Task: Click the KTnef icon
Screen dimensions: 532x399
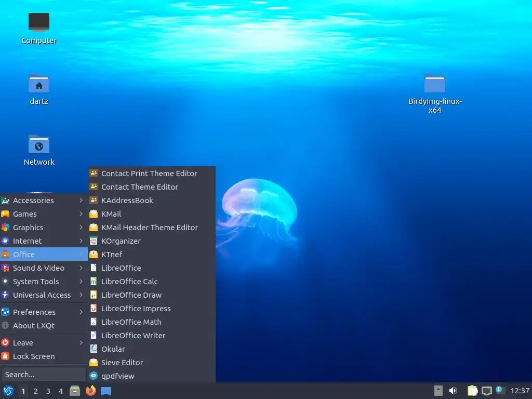Action: [94, 255]
